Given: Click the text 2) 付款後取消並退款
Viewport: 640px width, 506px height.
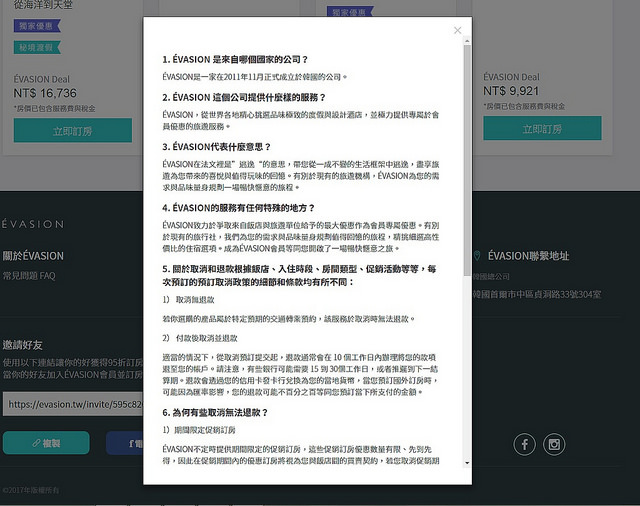Looking at the screenshot, I should [200, 338].
